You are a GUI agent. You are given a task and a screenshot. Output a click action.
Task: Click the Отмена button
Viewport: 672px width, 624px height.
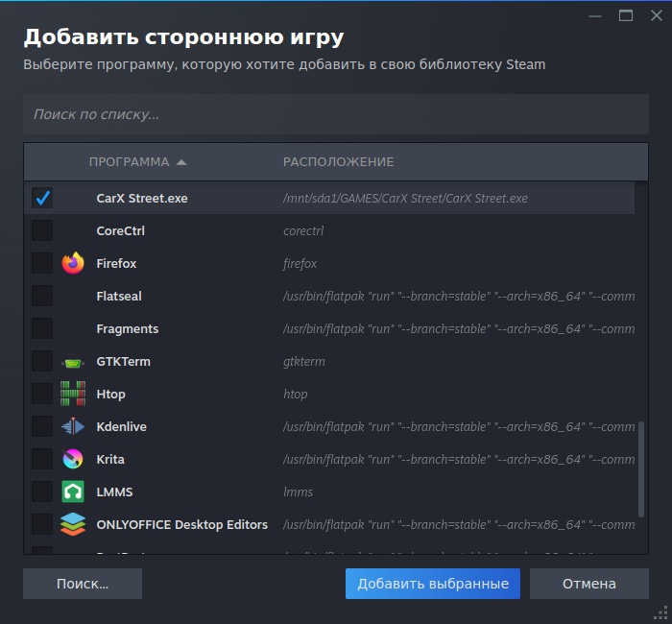[589, 584]
